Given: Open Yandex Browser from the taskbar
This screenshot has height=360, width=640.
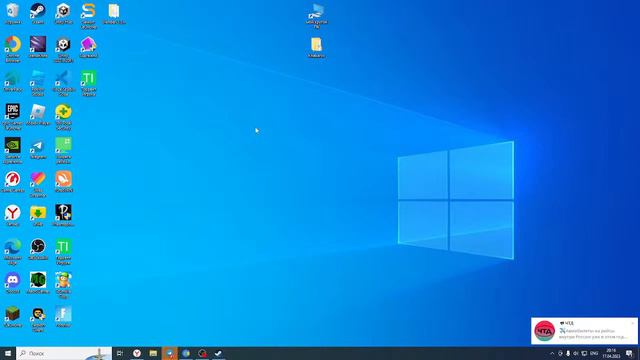Looking at the screenshot, I should coord(137,353).
